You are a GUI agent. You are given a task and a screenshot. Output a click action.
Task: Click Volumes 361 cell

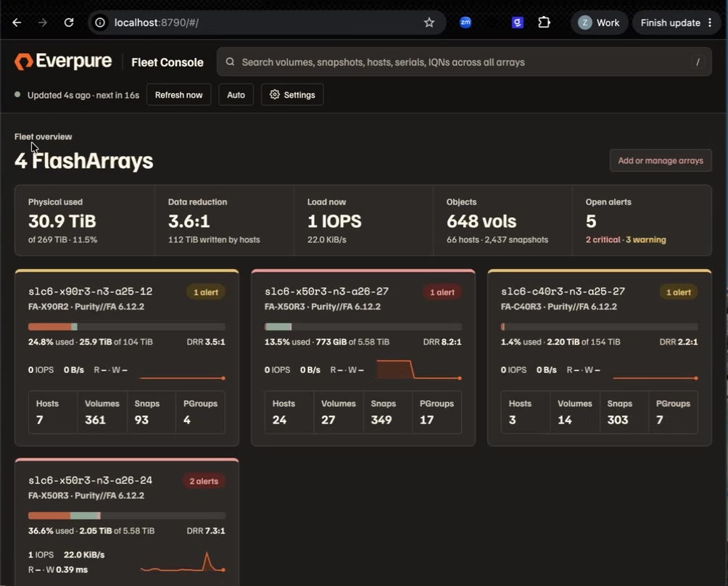[x=102, y=413]
